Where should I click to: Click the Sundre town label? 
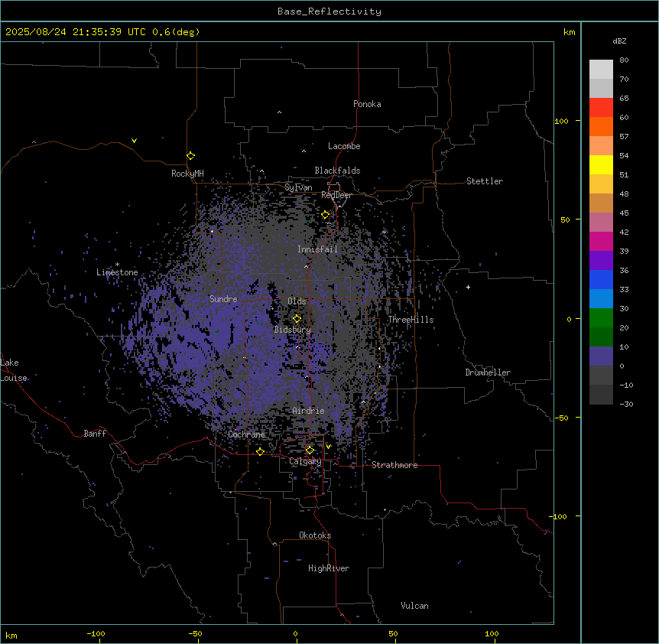[x=223, y=299]
